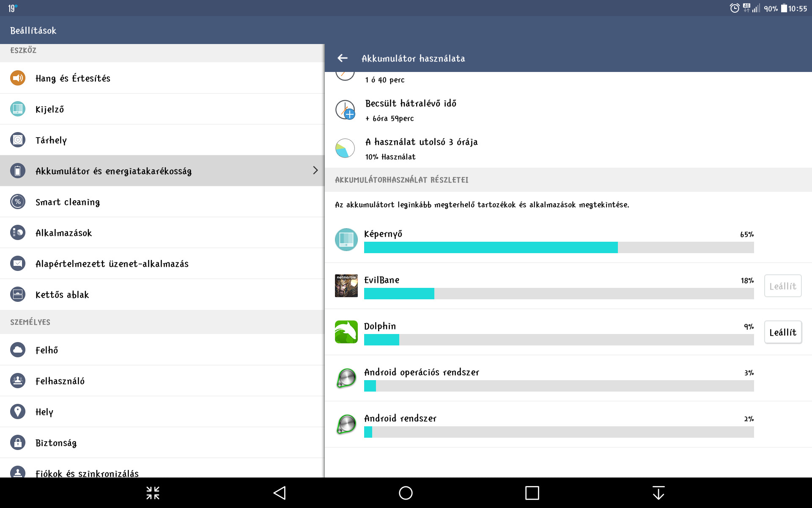Tap the Beállítások title
This screenshot has width=812, height=508.
33,30
